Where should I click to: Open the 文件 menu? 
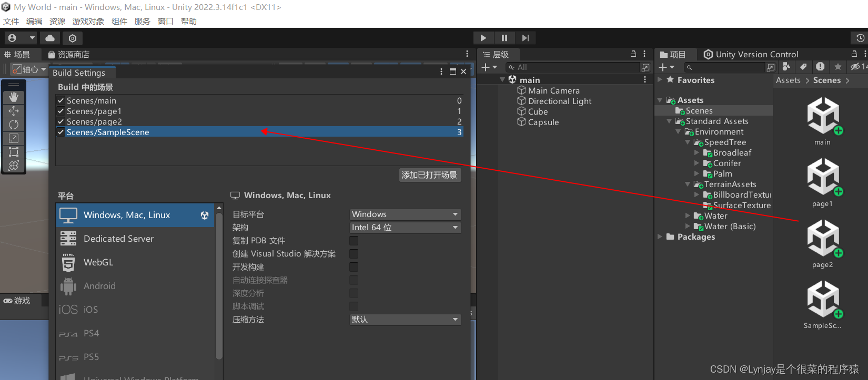[x=11, y=21]
